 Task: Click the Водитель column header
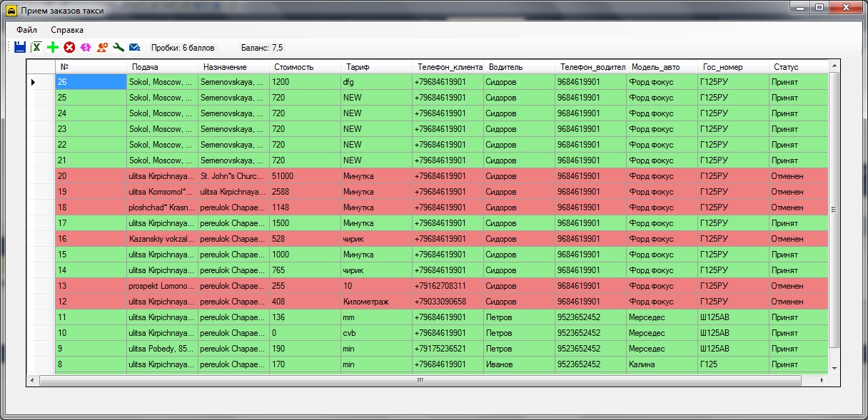[519, 67]
